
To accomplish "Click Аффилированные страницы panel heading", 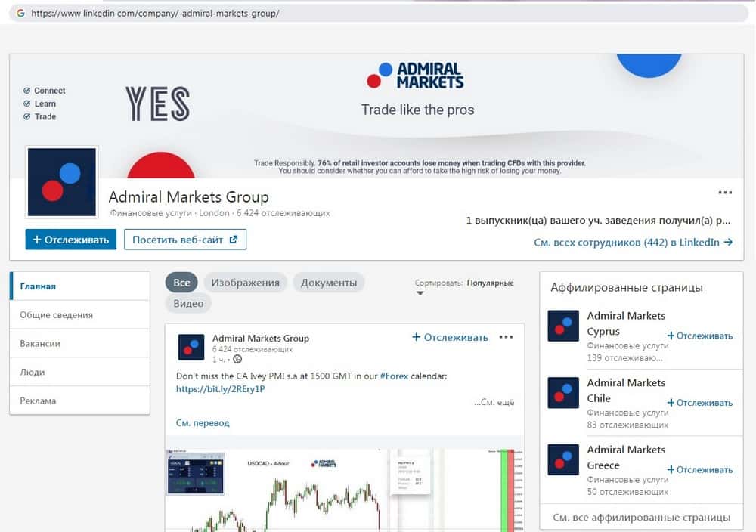I will pyautogui.click(x=626, y=288).
